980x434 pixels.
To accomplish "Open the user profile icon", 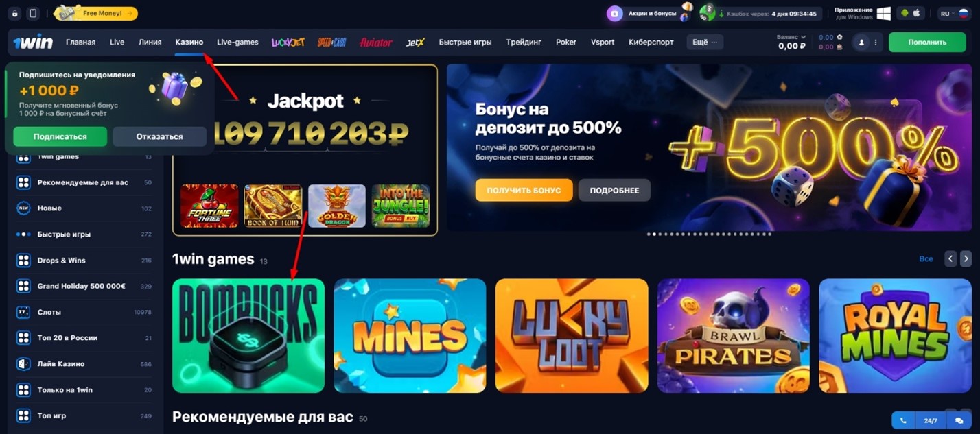I will tap(861, 43).
